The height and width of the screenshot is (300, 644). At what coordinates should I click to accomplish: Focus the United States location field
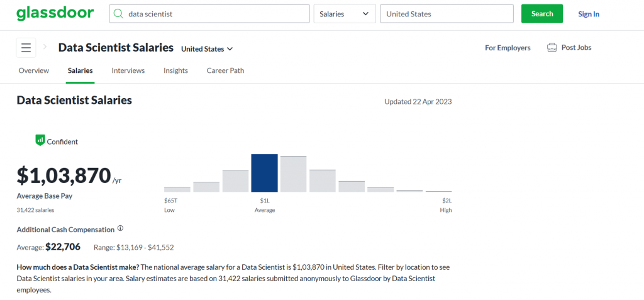pyautogui.click(x=447, y=14)
